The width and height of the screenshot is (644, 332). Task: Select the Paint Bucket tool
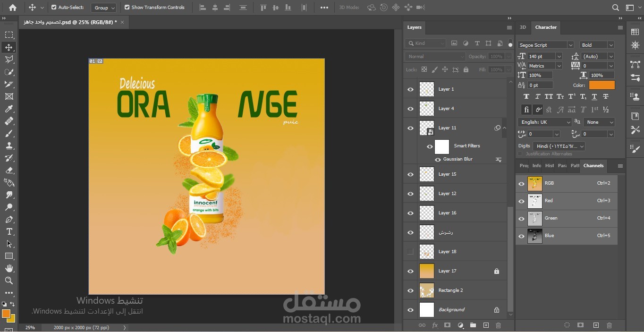click(x=9, y=182)
